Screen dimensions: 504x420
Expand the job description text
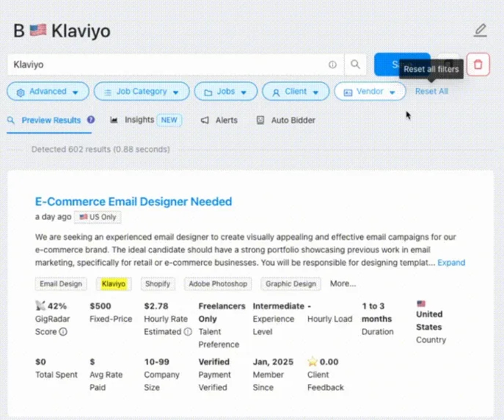[x=451, y=262]
